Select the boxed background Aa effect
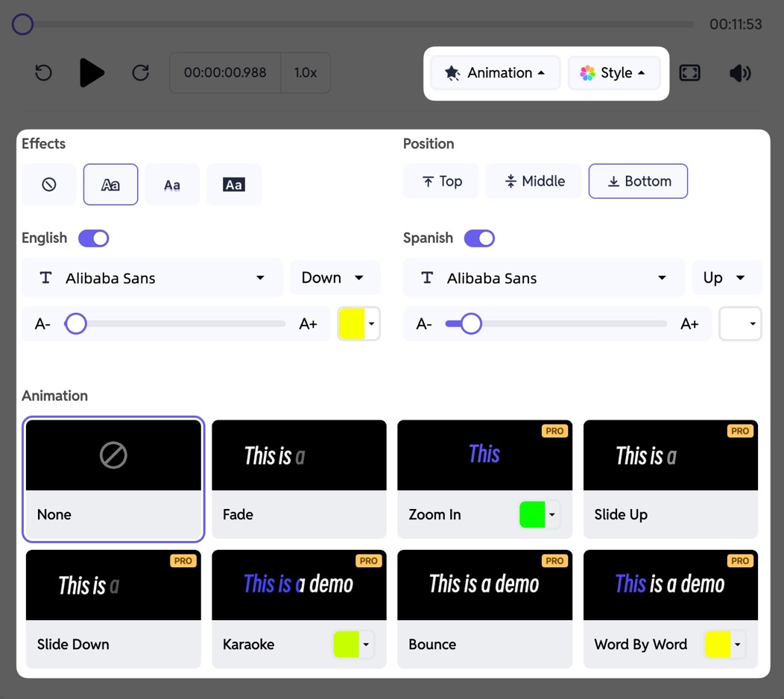This screenshot has width=784, height=699. [x=233, y=185]
